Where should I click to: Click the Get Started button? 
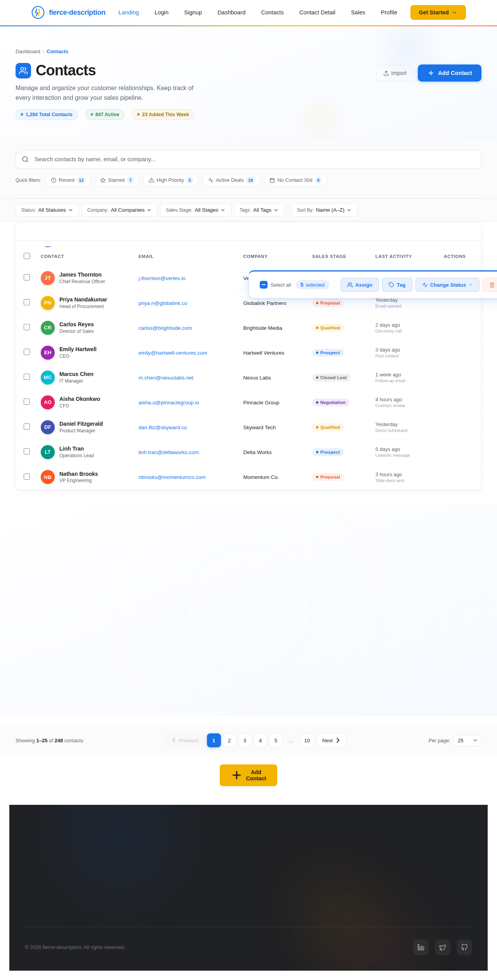tap(438, 12)
